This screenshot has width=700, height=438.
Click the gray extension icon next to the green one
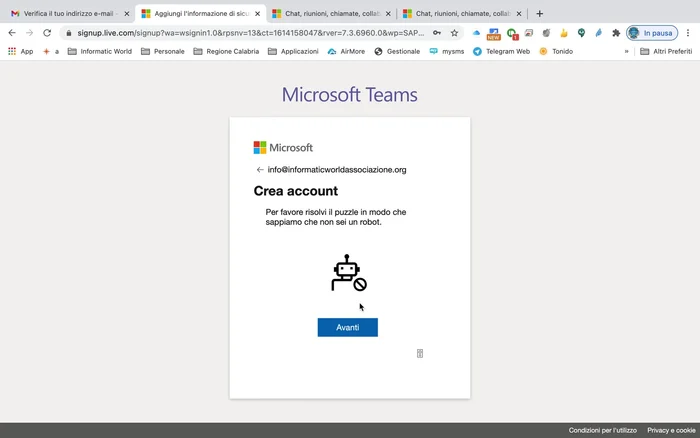click(529, 33)
